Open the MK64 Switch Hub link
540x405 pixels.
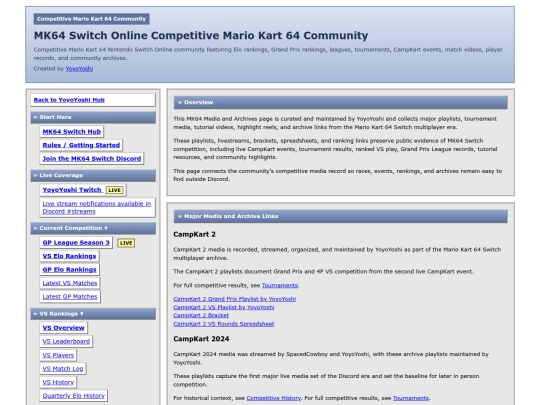[x=72, y=132]
